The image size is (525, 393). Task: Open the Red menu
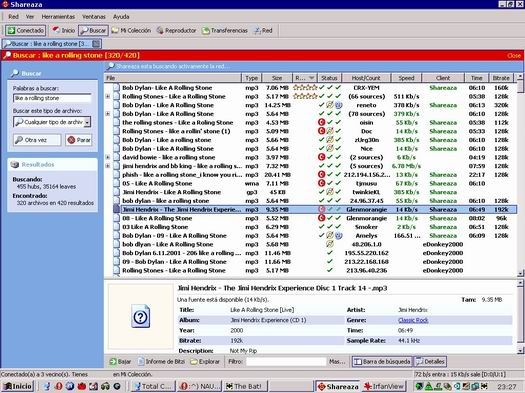[13, 16]
